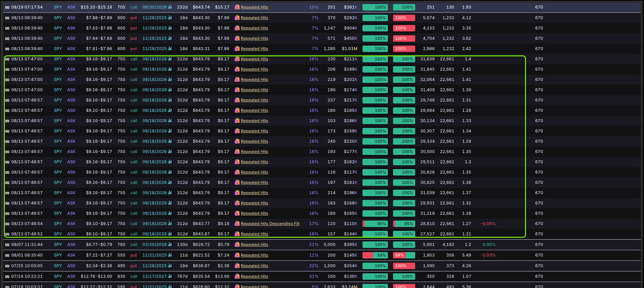Click the 5,000 size value

[x=330, y=245]
